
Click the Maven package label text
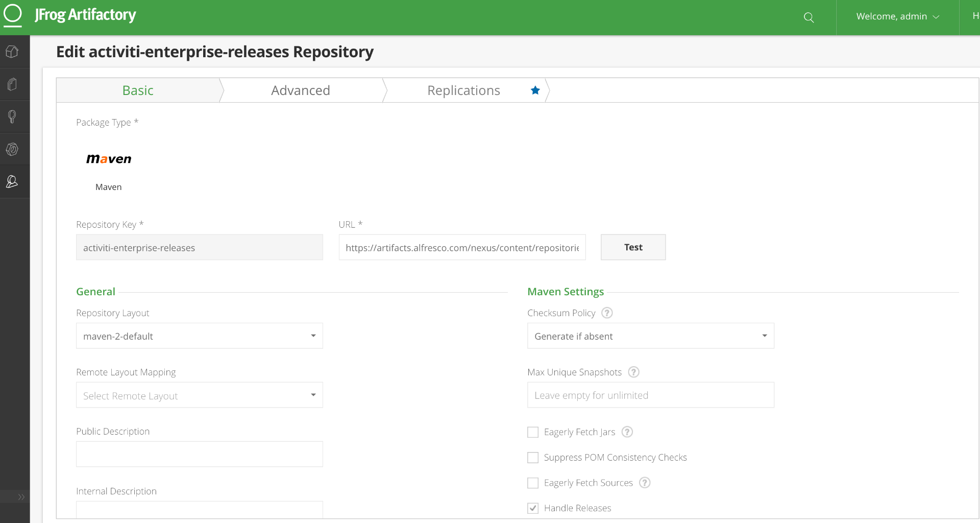pos(109,187)
